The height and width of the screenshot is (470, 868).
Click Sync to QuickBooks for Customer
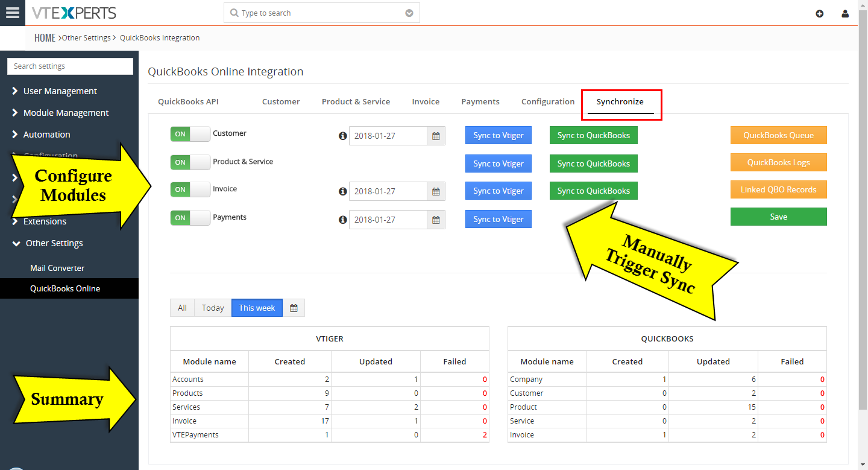(594, 135)
